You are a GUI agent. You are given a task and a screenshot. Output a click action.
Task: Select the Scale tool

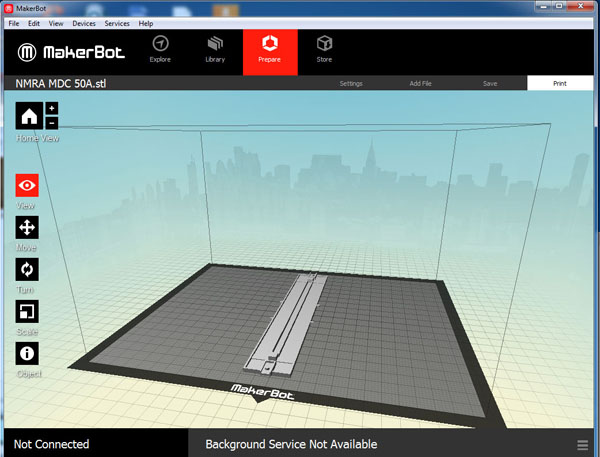tap(27, 311)
